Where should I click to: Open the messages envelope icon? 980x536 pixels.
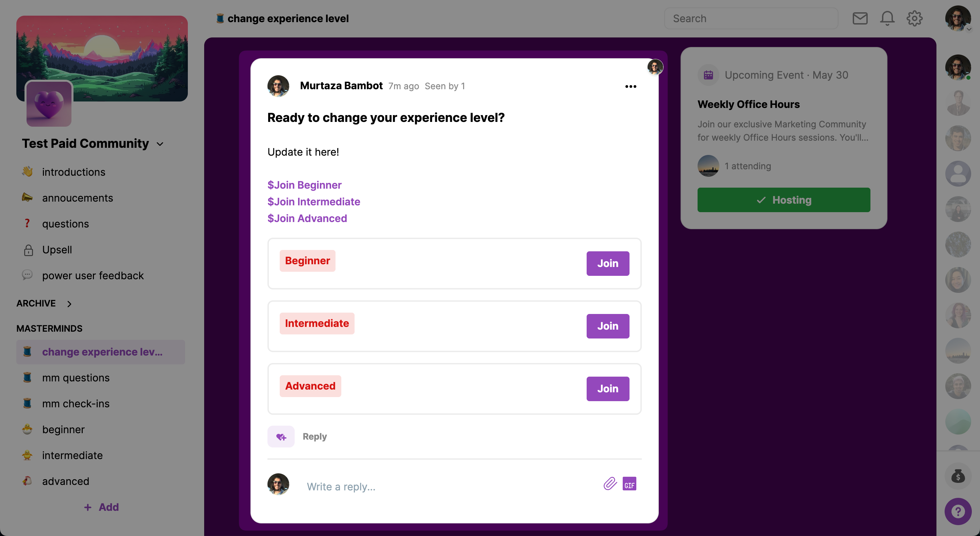860,18
